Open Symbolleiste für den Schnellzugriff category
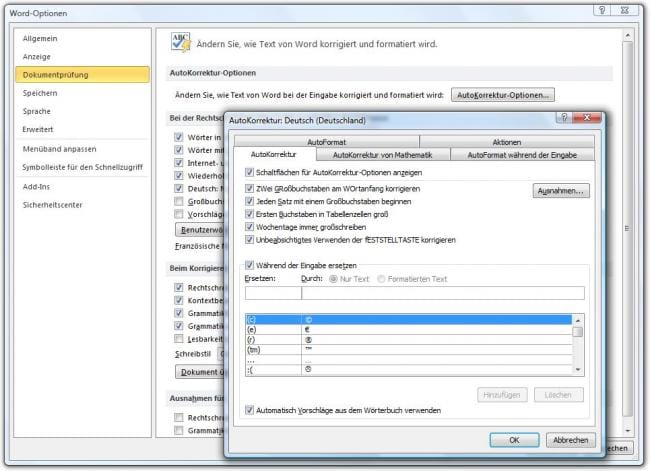This screenshot has width=650, height=471. pyautogui.click(x=82, y=167)
